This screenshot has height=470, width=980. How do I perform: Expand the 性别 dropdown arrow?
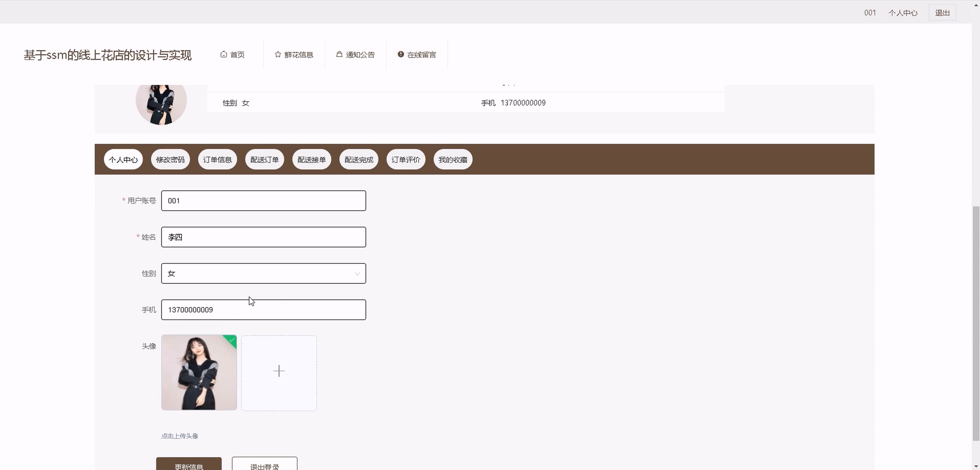tap(357, 274)
